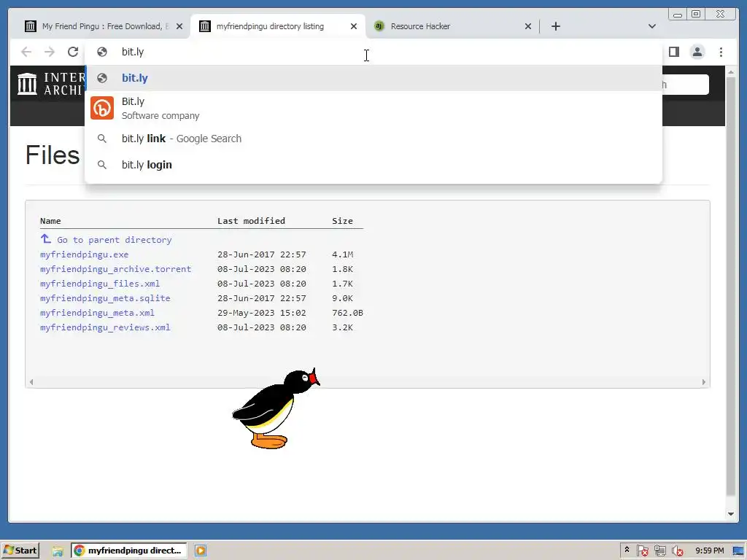Click the 9:59 PM clock
This screenshot has height=560, width=747.
click(709, 551)
